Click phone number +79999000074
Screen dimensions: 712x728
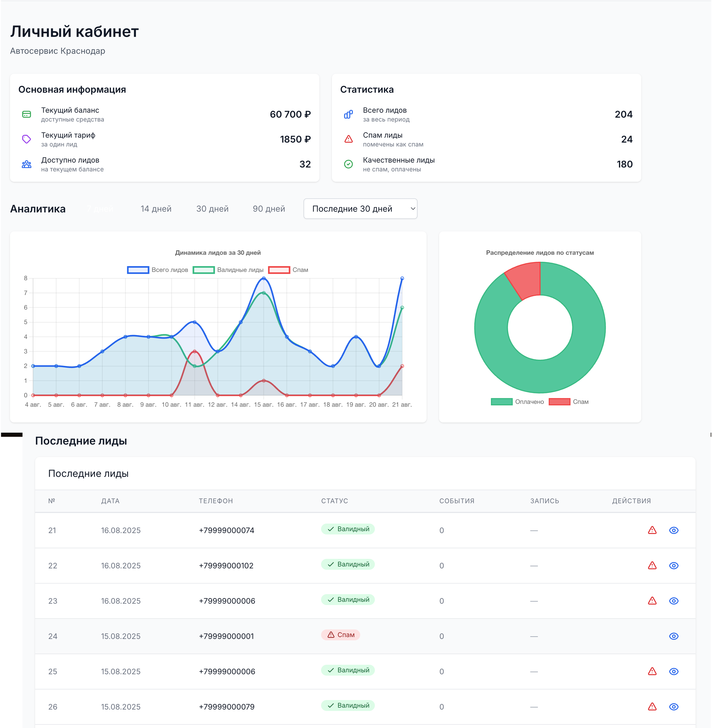click(226, 530)
